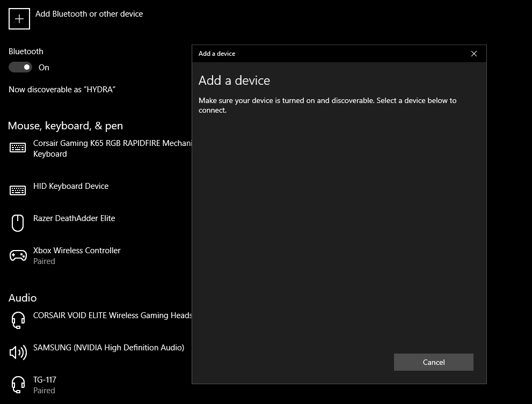Click the 'Now discoverable as HYDRA' text
This screenshot has width=532, height=404.
click(x=62, y=90)
